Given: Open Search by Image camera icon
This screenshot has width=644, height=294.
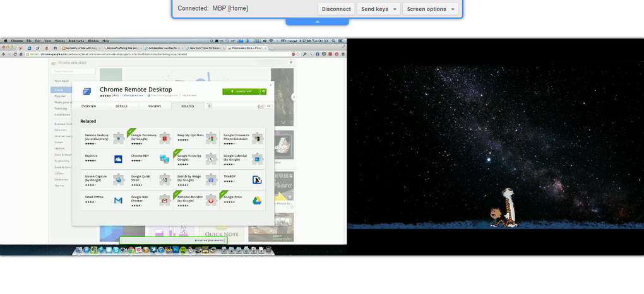Looking at the screenshot, I should tap(211, 179).
